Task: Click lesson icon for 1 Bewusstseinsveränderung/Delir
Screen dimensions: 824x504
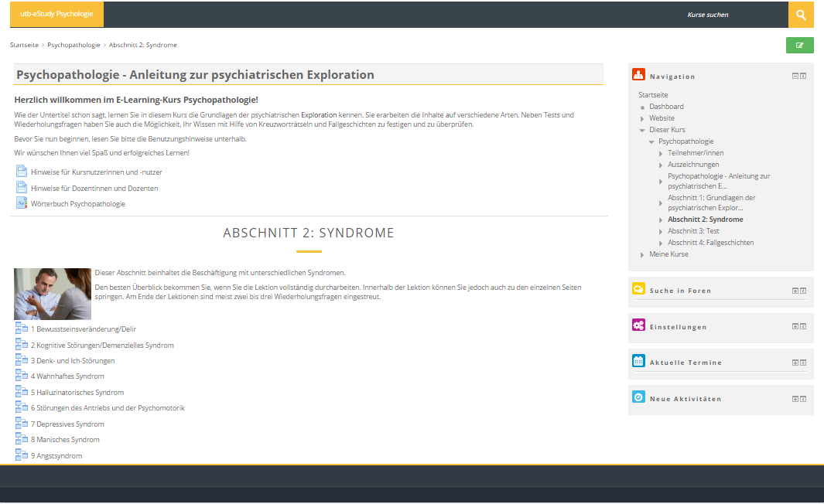Action: [x=22, y=328]
